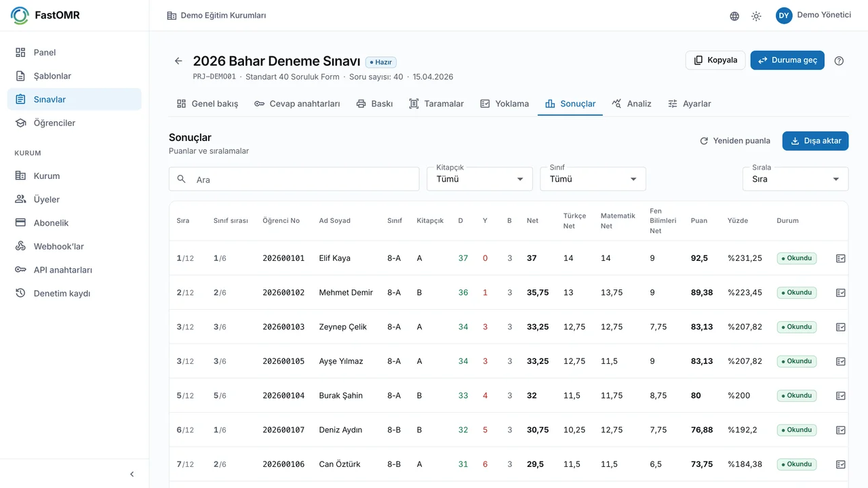
Task: Toggle the light/dark theme sun icon
Action: point(756,16)
